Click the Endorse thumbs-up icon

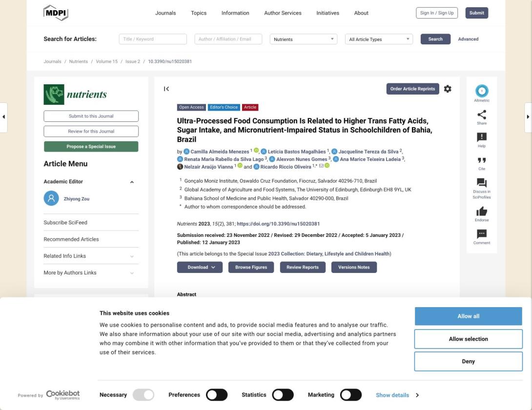click(x=481, y=212)
